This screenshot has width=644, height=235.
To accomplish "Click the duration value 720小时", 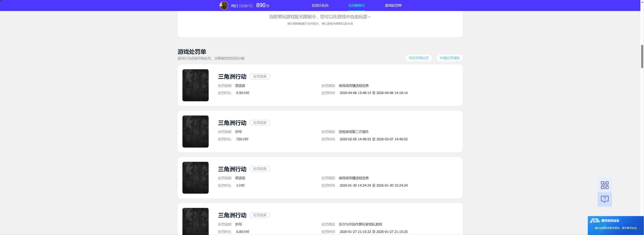I will (x=242, y=139).
